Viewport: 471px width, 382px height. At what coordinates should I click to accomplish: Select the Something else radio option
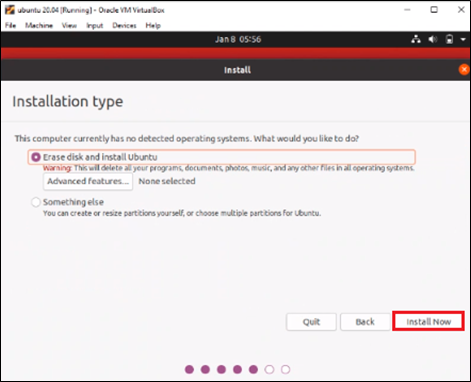36,202
